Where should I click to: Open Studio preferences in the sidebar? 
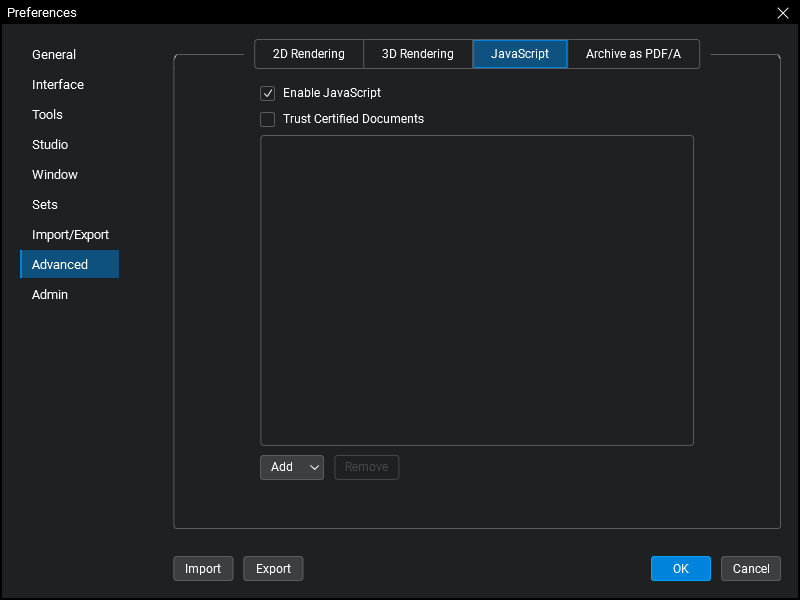point(50,145)
